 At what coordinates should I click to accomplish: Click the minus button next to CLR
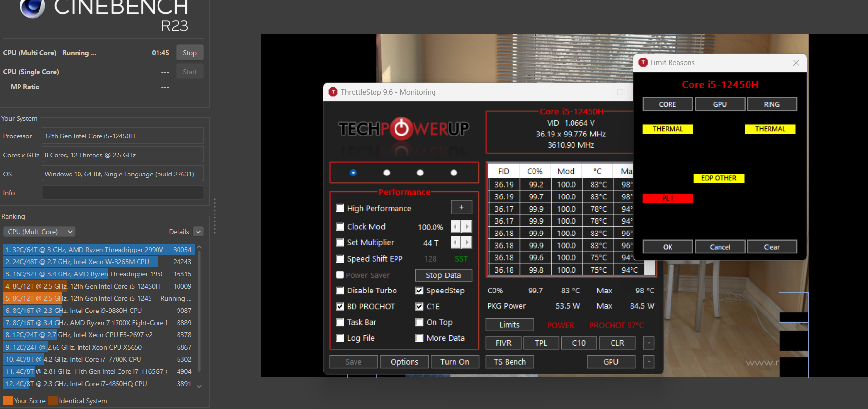(x=649, y=343)
